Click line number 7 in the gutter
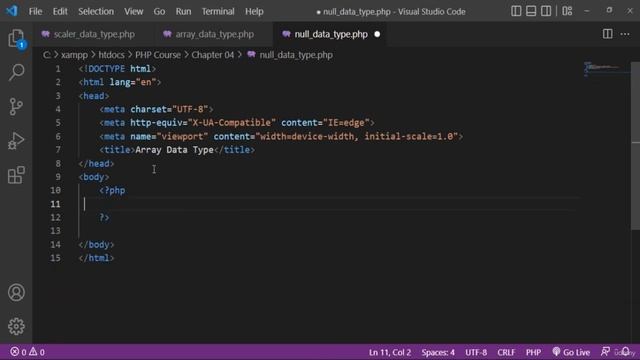Image resolution: width=640 pixels, height=360 pixels. coord(58,150)
